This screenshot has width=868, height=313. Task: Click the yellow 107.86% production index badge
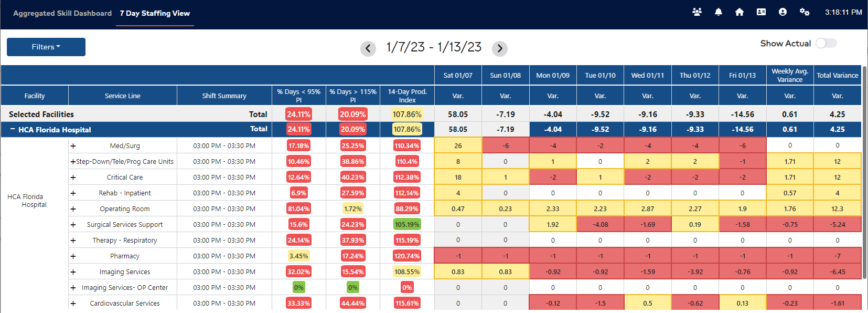tap(406, 114)
